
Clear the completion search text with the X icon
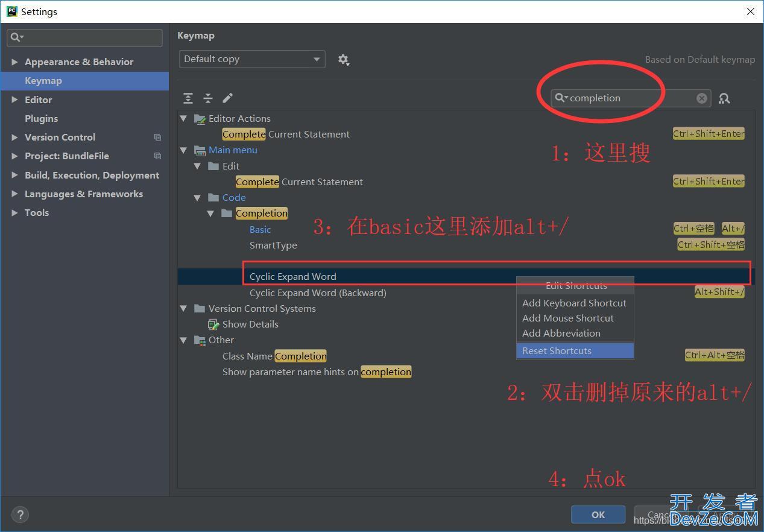pos(701,98)
